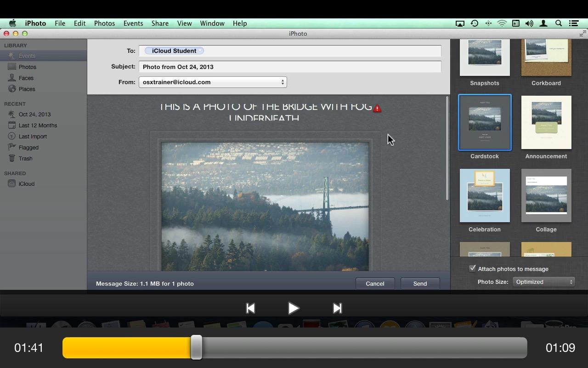Open the Events menu

point(133,23)
